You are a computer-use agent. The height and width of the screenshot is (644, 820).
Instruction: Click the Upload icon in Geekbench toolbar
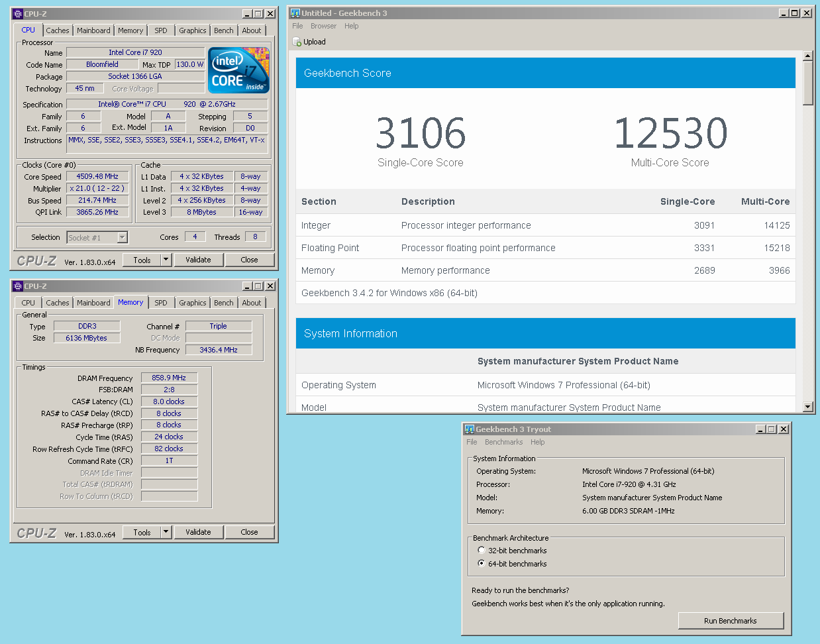[x=297, y=42]
